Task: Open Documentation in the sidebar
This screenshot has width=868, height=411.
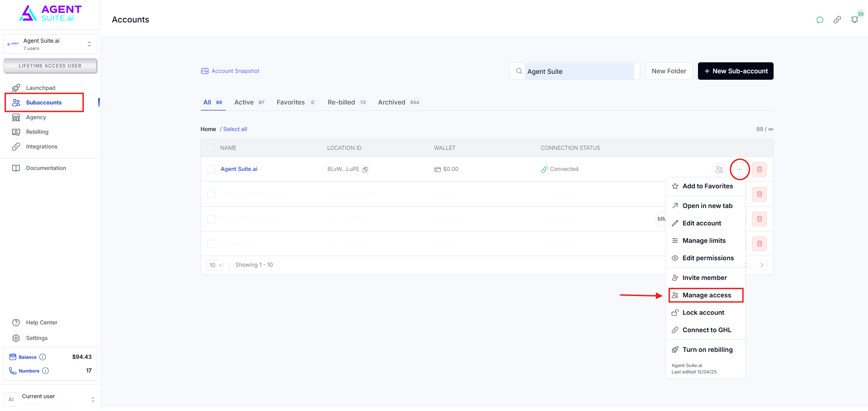Action: pyautogui.click(x=46, y=168)
